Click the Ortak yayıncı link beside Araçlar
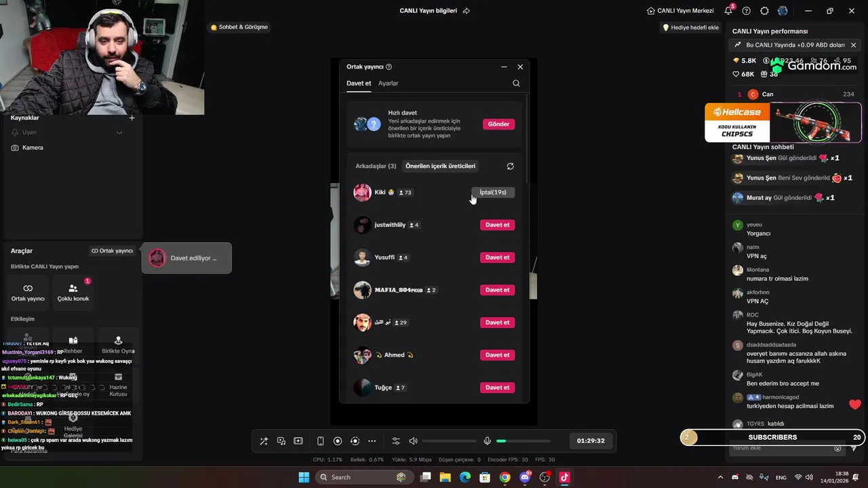The height and width of the screenshot is (488, 868). (113, 251)
